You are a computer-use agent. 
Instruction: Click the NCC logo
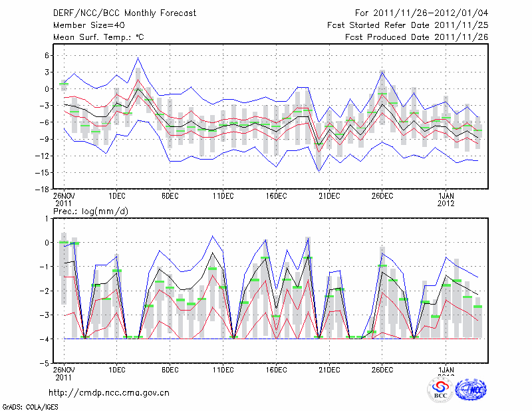tap(471, 390)
